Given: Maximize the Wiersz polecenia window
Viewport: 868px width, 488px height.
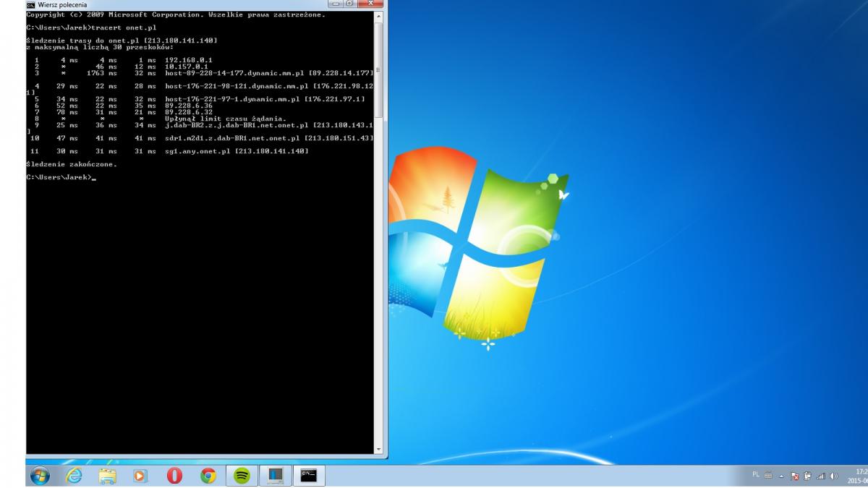Looking at the screenshot, I should (x=350, y=4).
